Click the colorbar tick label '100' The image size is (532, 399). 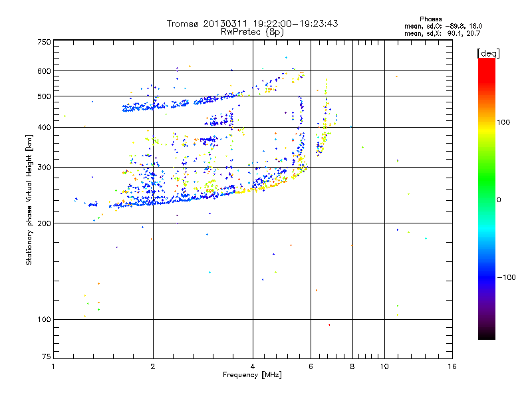[x=503, y=122]
